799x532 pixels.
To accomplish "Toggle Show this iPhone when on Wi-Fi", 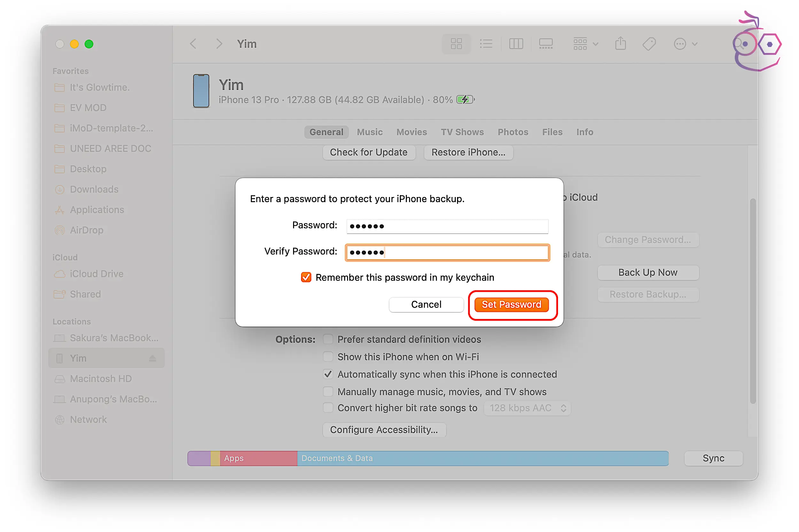I will (328, 357).
